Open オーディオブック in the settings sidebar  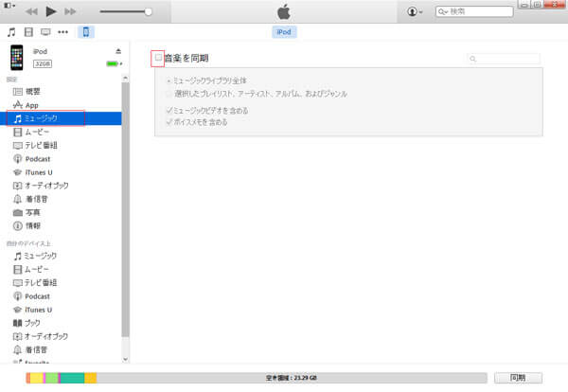pyautogui.click(x=41, y=186)
